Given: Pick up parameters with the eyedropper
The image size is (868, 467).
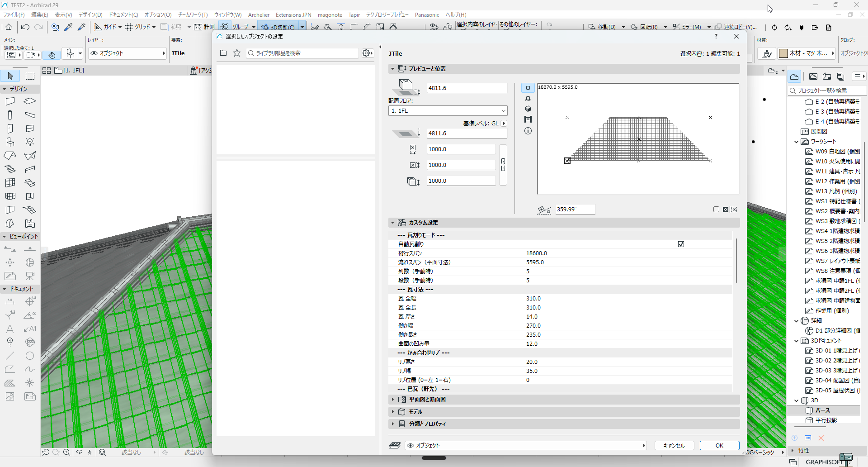Looking at the screenshot, I should point(68,27).
